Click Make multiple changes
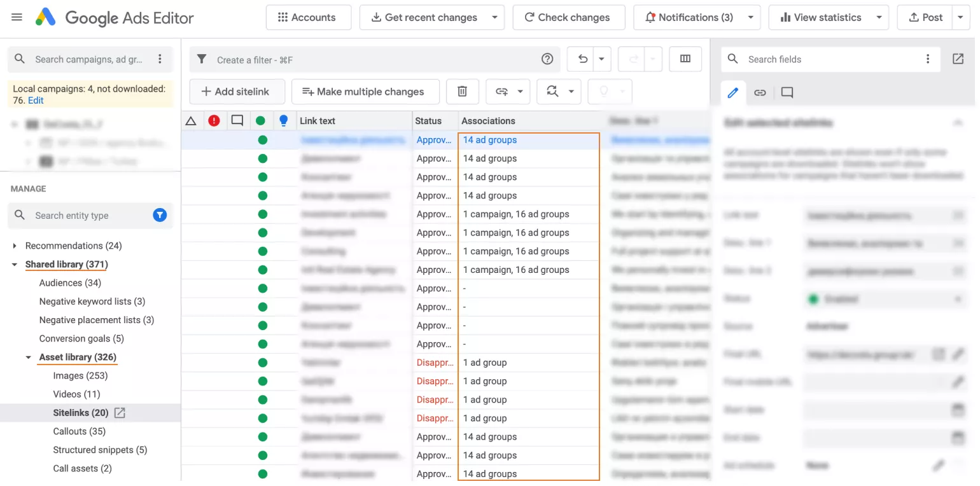Image resolution: width=980 pixels, height=486 pixels. coord(365,92)
